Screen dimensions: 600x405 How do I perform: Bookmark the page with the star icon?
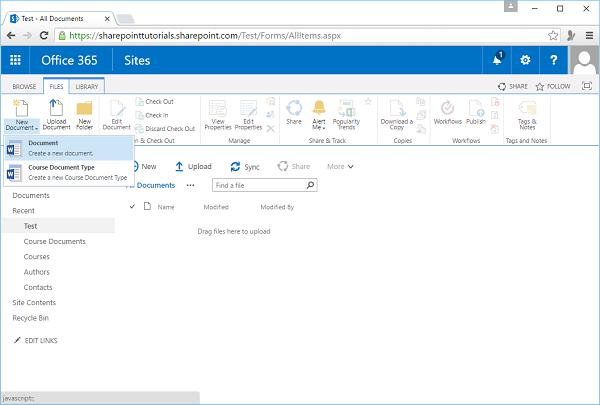coord(553,36)
